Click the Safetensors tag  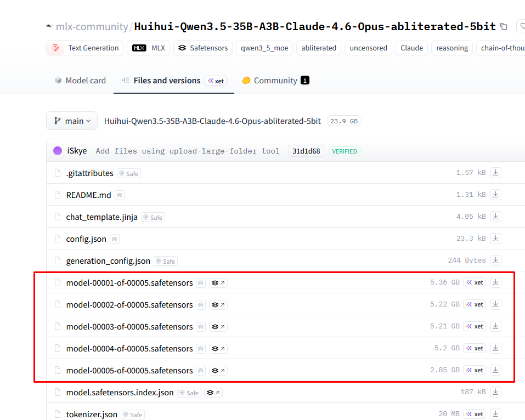(203, 48)
